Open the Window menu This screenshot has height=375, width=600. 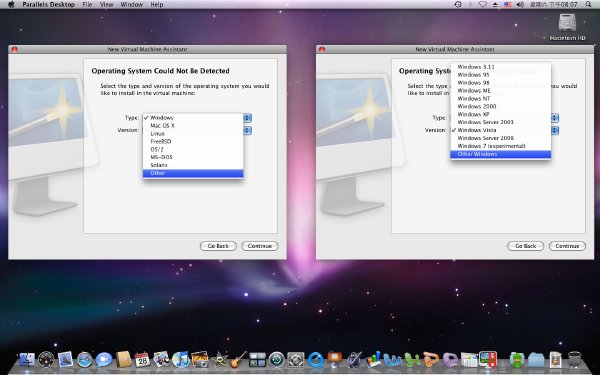[x=132, y=5]
